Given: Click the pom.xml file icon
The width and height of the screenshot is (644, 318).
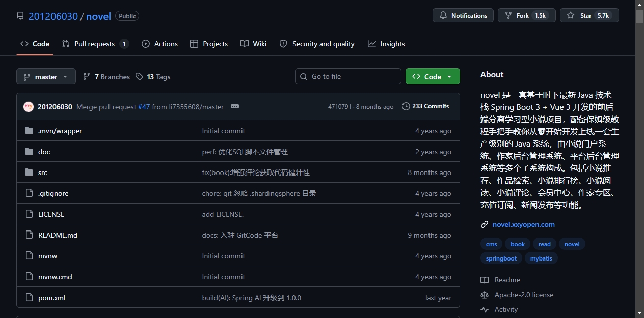Looking at the screenshot, I should pyautogui.click(x=29, y=298).
